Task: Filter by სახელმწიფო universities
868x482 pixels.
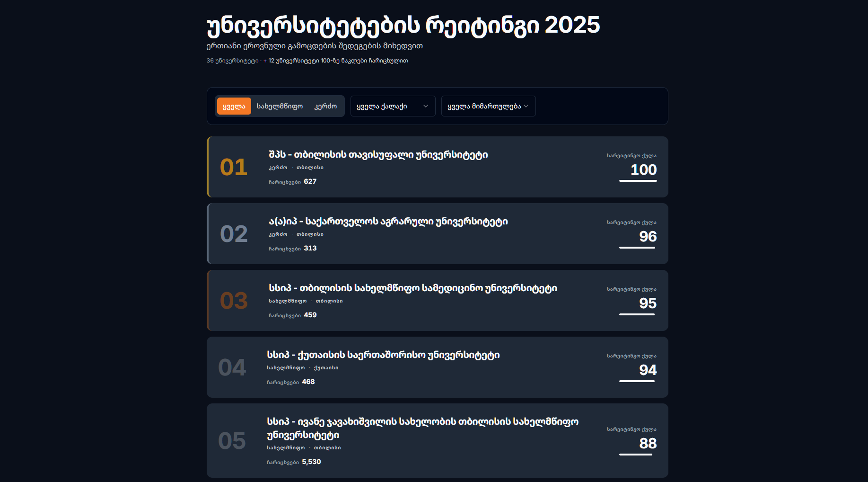Action: click(x=280, y=106)
